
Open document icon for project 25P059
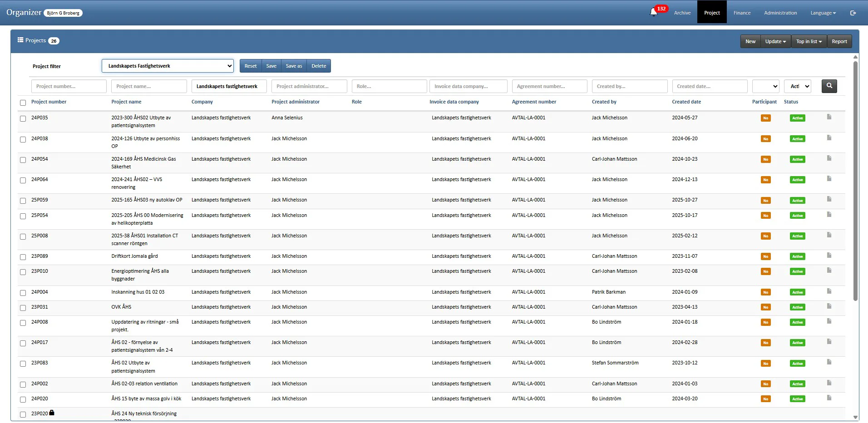(829, 199)
